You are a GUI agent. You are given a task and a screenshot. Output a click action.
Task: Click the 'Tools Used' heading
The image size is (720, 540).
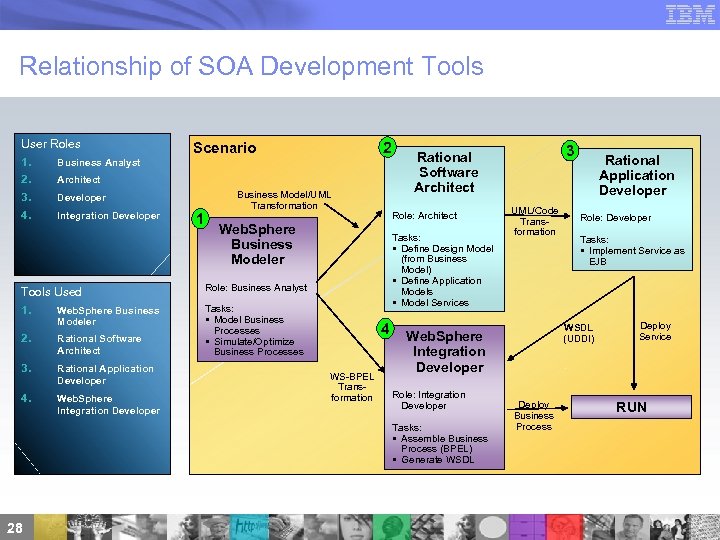(x=51, y=292)
